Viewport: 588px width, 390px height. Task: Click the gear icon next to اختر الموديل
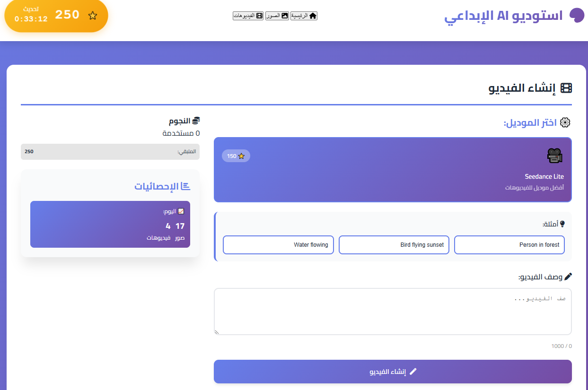565,122
